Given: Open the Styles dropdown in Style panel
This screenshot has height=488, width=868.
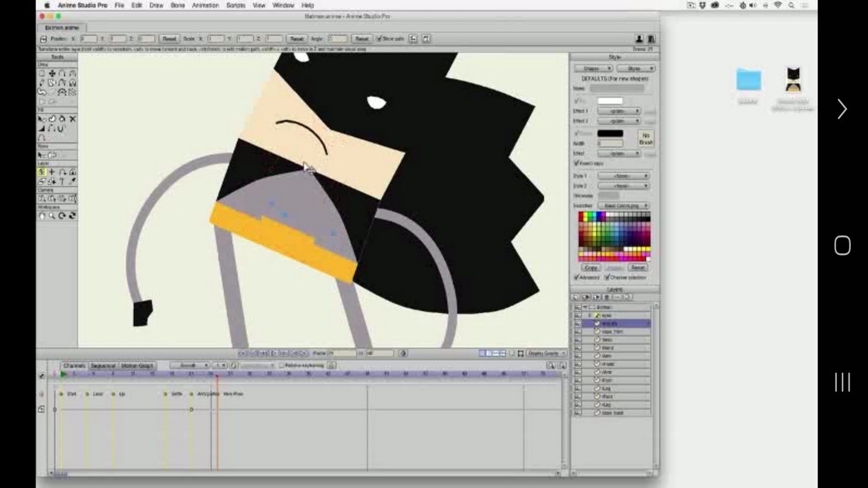Looking at the screenshot, I should point(636,69).
